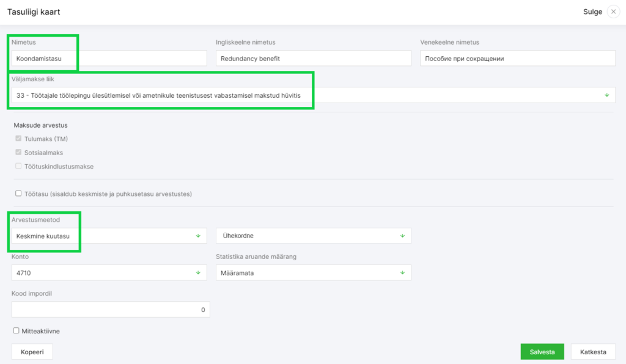Toggle the Sotsiaalmaks checkbox
The image size is (626, 364).
pyautogui.click(x=18, y=152)
